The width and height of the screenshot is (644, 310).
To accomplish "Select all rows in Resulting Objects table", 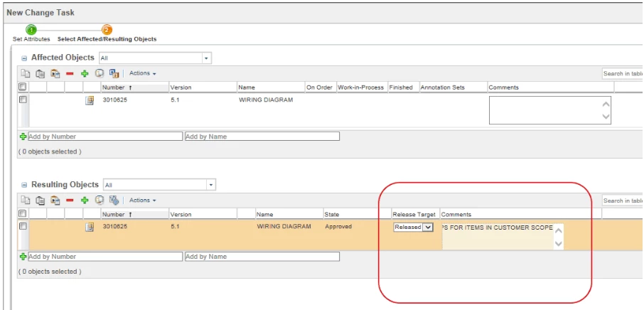I will (x=23, y=213).
